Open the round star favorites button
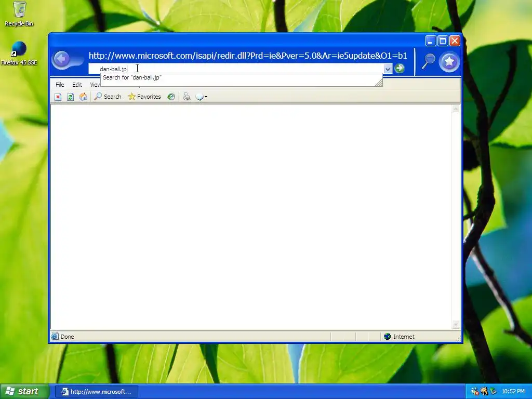532x399 pixels. pos(449,62)
